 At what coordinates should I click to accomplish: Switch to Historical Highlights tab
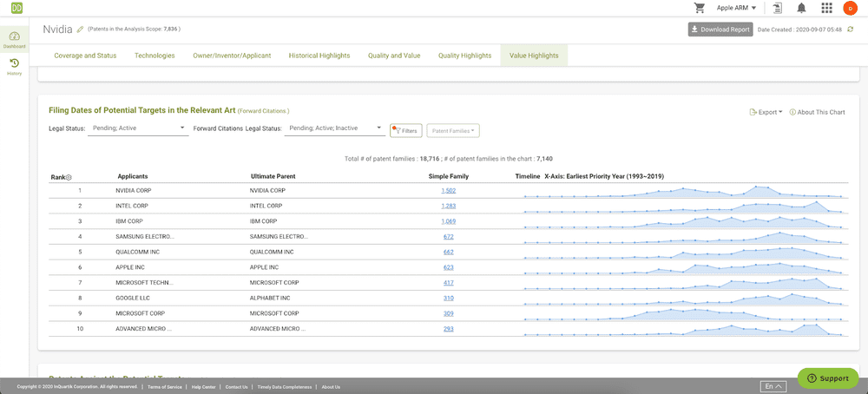point(319,56)
